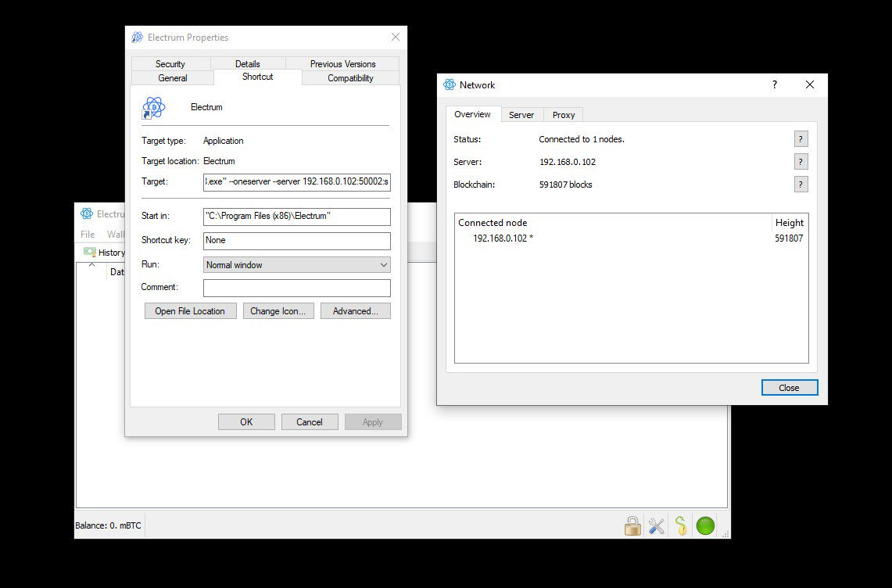Switch to the Proxy tab in Network dialog
Image resolution: width=892 pixels, height=588 pixels.
[x=563, y=115]
